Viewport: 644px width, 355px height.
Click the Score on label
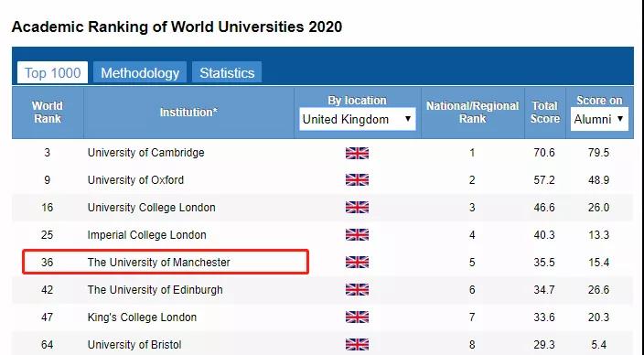599,101
